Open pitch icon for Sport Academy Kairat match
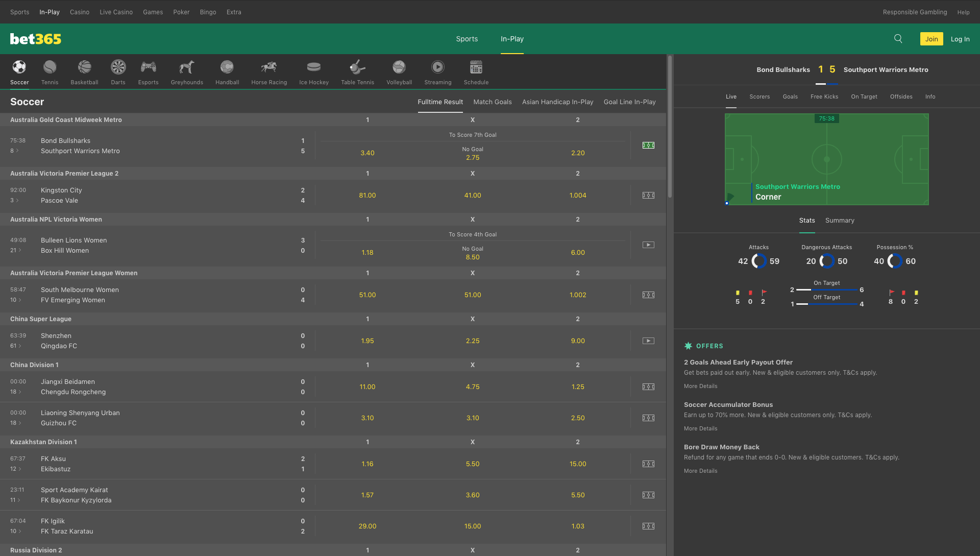 648,495
